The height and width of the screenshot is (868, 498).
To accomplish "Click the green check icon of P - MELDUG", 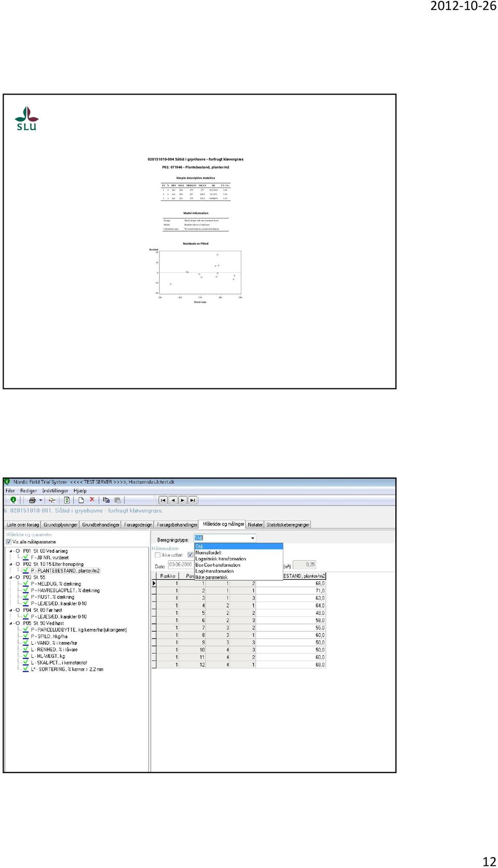I will (x=26, y=584).
